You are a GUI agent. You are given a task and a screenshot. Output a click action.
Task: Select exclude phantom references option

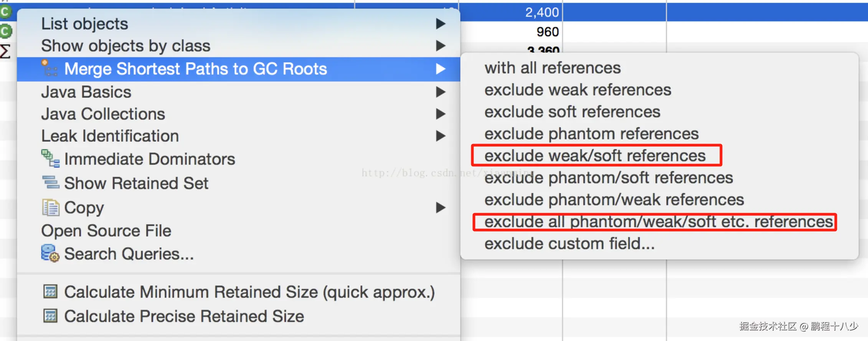(x=591, y=134)
